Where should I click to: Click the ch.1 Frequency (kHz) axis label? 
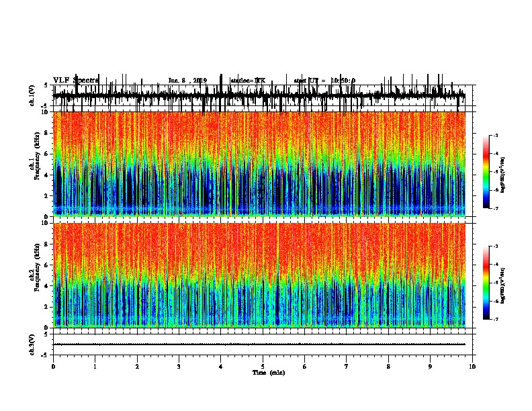pos(36,156)
